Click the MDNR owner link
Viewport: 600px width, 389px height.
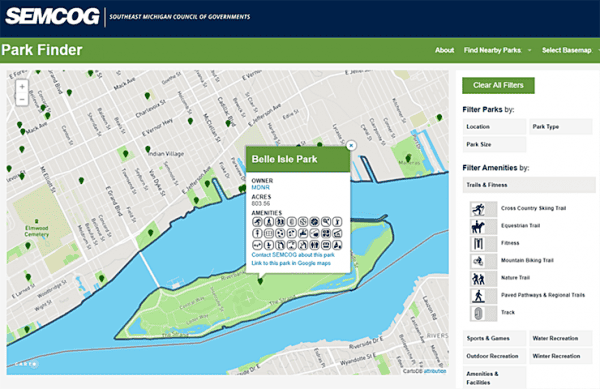pyautogui.click(x=260, y=187)
